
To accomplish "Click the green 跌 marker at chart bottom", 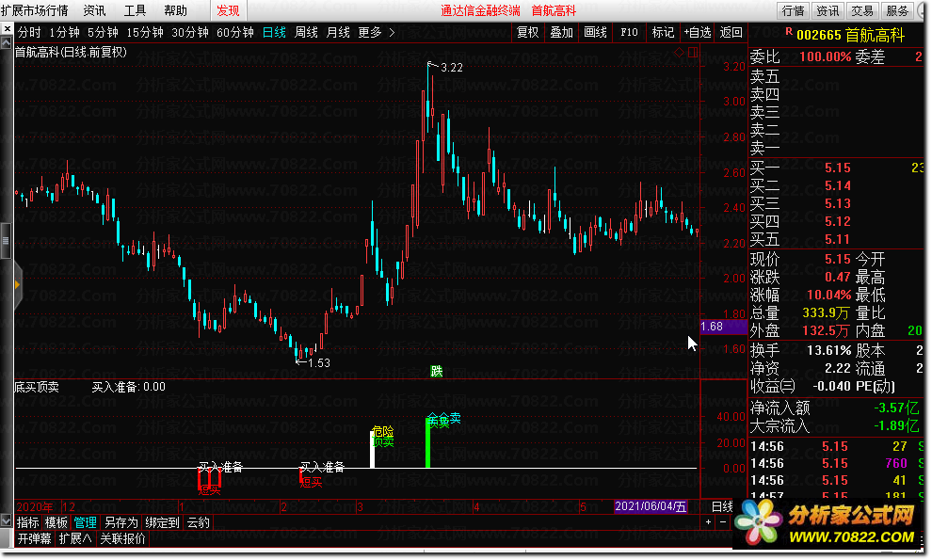I will (437, 372).
